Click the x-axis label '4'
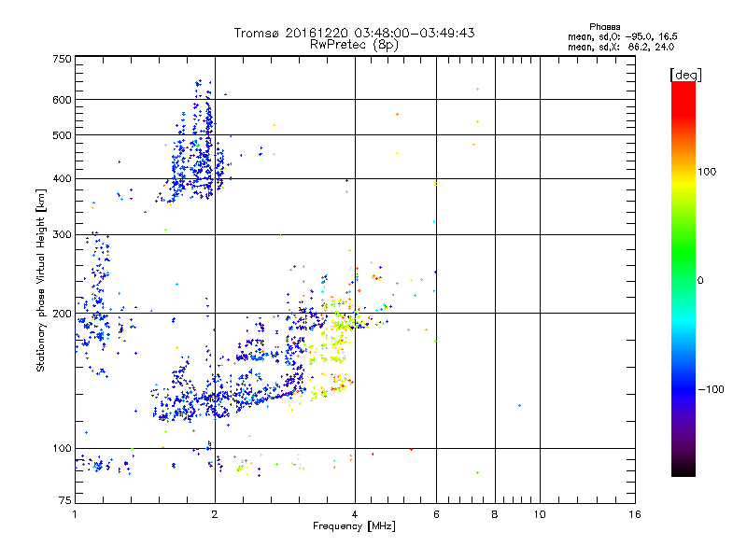 (x=355, y=514)
